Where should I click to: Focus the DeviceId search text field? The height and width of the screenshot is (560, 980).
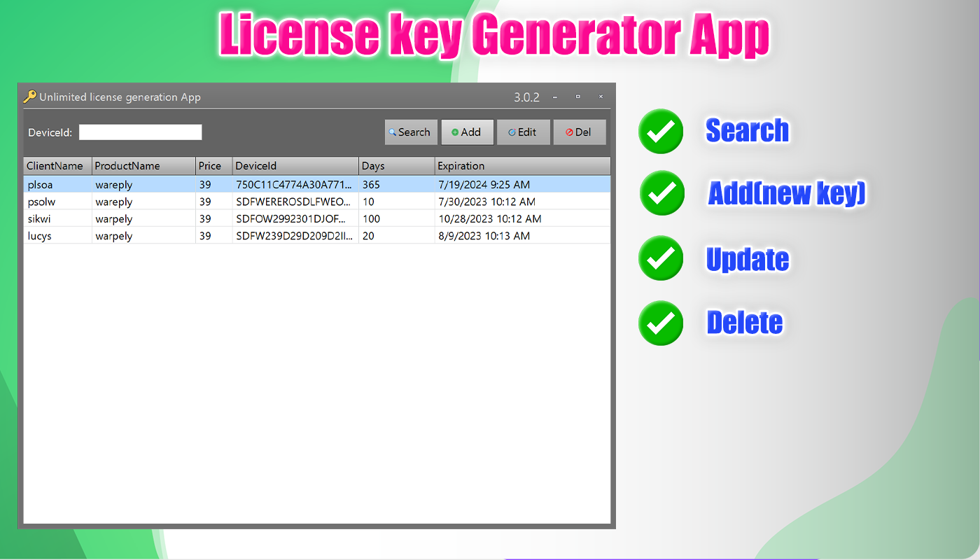(x=140, y=132)
